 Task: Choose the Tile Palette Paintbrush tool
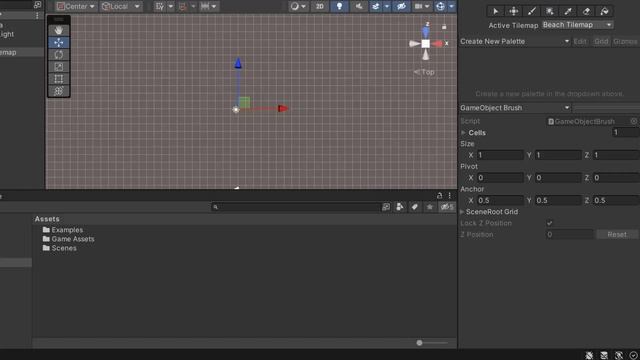pos(531,11)
